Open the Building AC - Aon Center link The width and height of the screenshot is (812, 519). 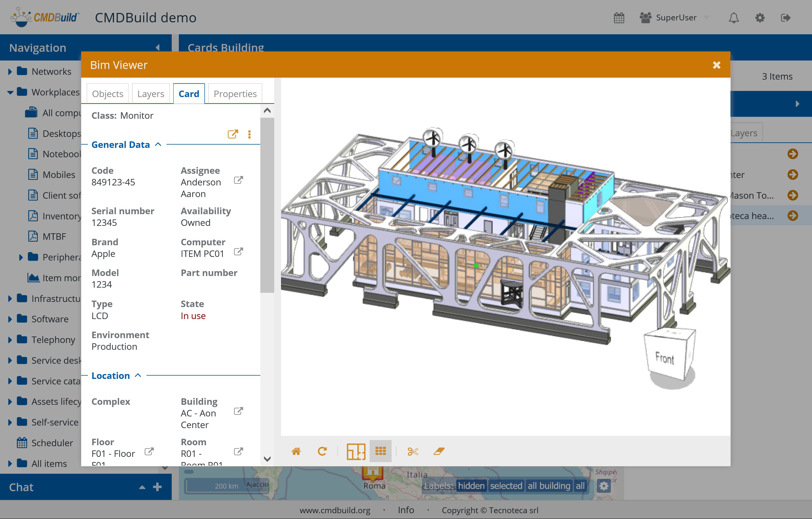238,411
